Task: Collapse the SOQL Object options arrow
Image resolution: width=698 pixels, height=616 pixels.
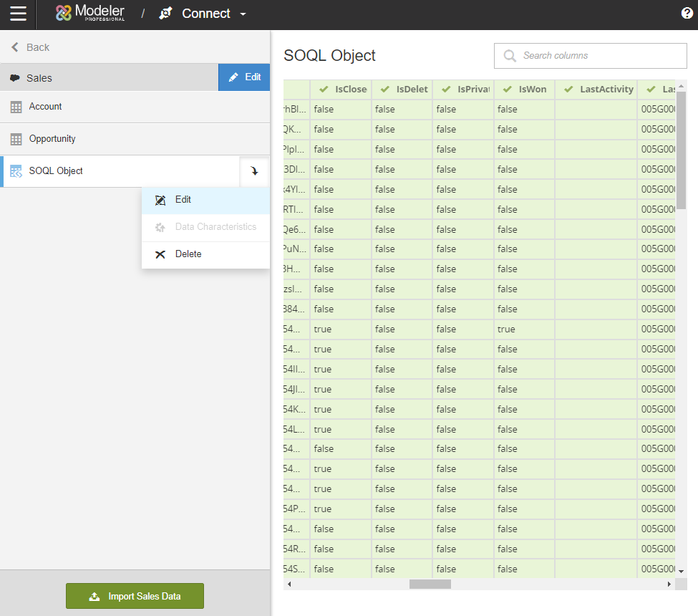Action: (254, 172)
